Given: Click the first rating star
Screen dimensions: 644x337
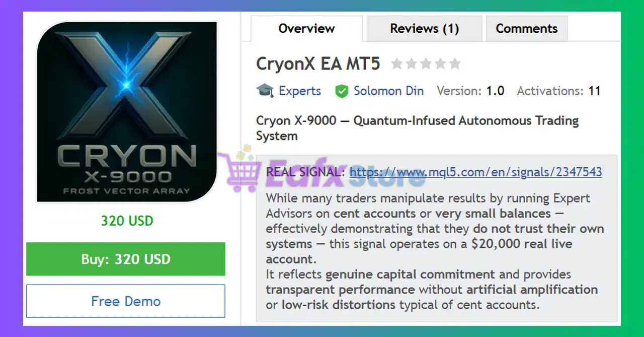Looking at the screenshot, I should 396,64.
